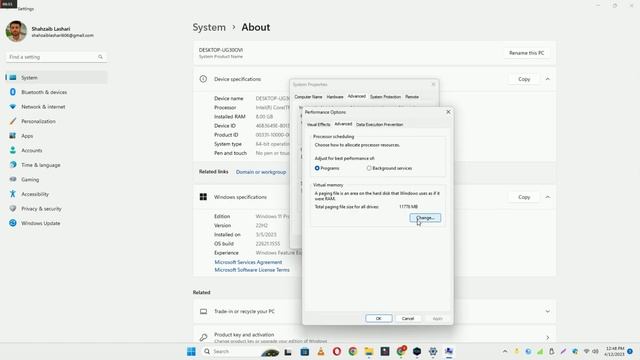Open Time & language settings
640x360 pixels.
pos(56,165)
